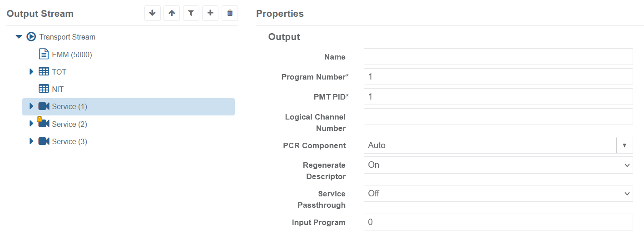
Task: Open the Regenerate Descriptor dropdown
Action: coord(498,165)
